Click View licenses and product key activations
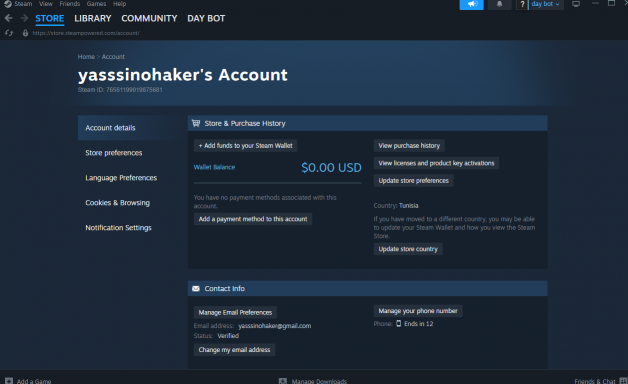Image resolution: width=628 pixels, height=384 pixels. click(436, 163)
